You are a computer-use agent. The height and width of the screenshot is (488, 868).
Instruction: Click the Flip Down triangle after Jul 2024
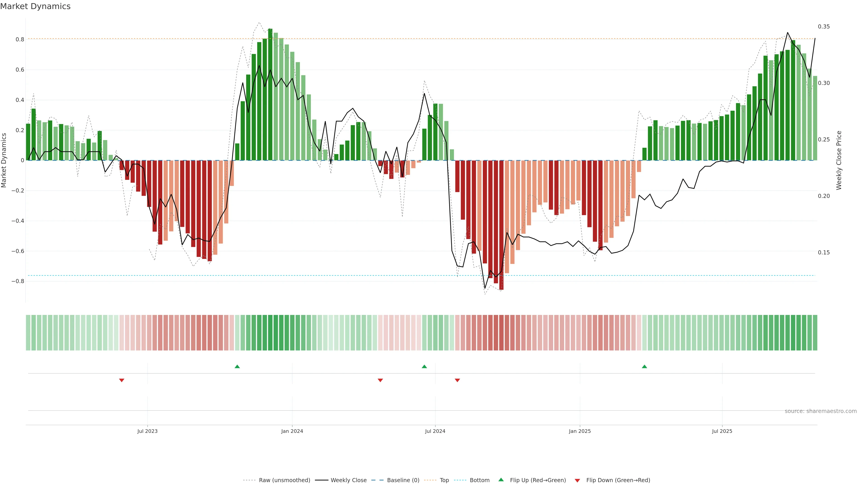(457, 380)
